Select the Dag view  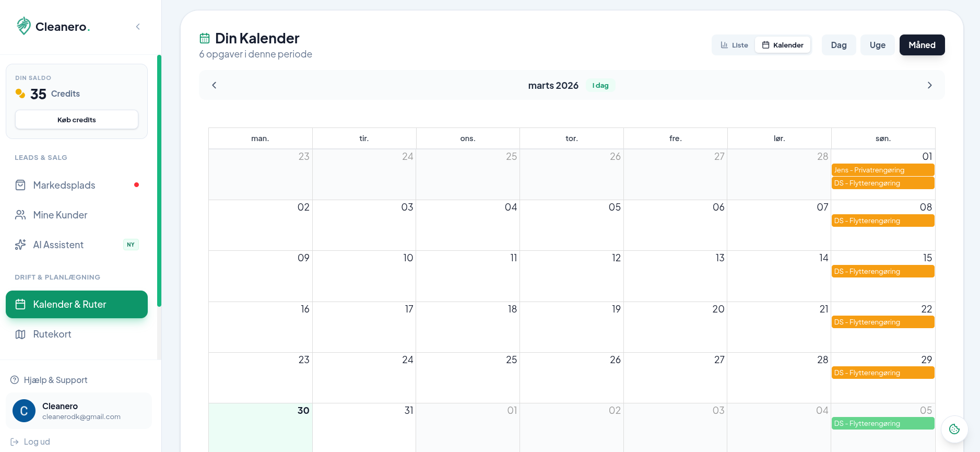point(839,45)
